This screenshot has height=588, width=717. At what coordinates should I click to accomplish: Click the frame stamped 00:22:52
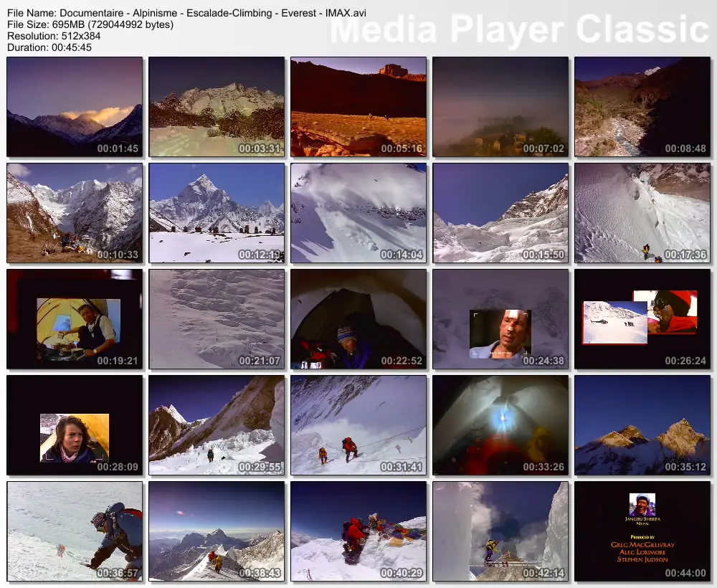click(x=358, y=319)
